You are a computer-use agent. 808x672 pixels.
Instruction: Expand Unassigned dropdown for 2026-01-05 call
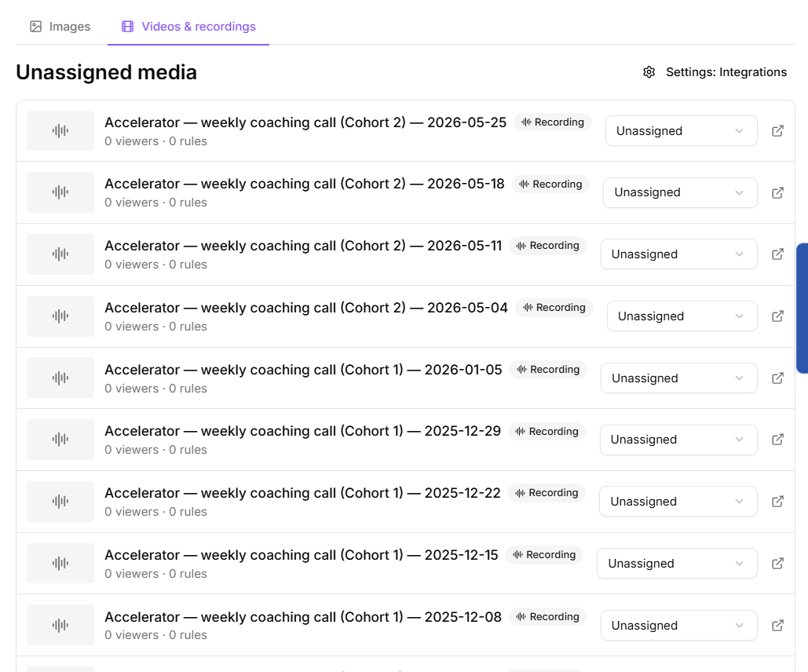[x=679, y=378]
